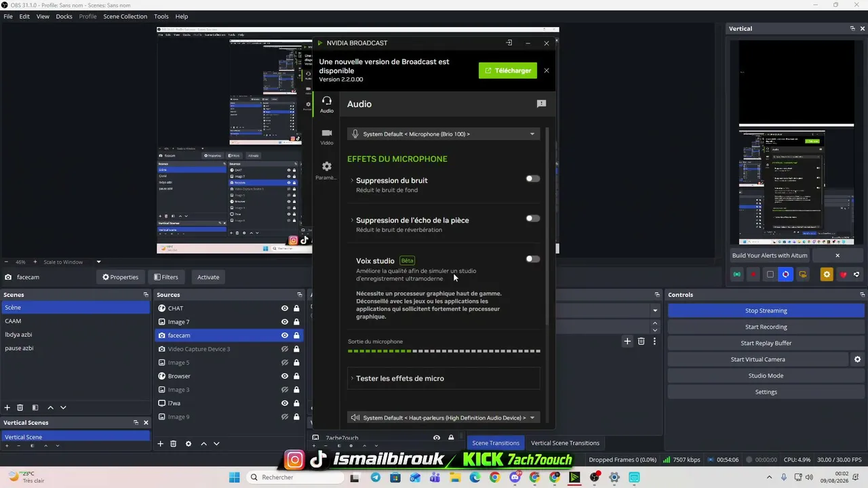
Task: Close the Vertical Scenes dock
Action: (146, 422)
